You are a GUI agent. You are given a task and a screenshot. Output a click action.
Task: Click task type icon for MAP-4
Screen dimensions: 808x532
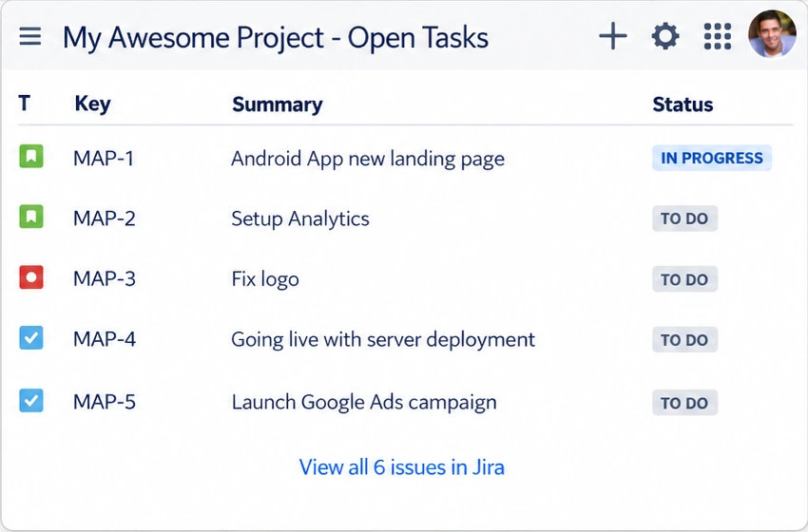(31, 338)
